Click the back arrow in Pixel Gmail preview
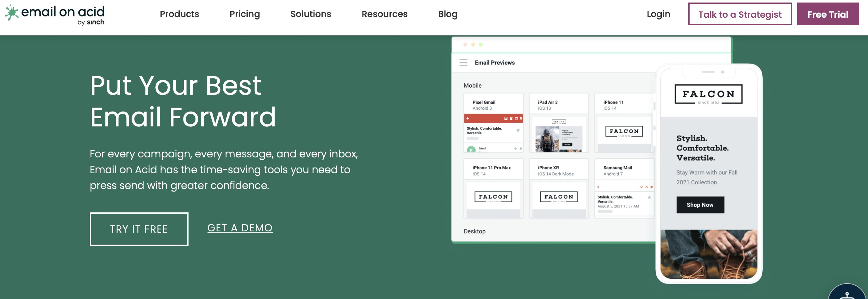Viewport: 868px width, 299px height. tap(468, 119)
